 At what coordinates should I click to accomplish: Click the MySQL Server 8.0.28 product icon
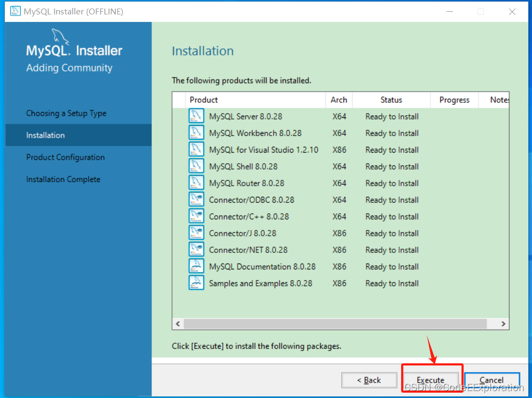coord(196,116)
